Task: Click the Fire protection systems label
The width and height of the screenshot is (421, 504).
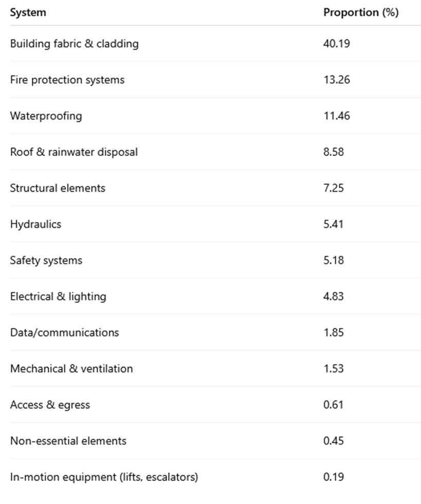Action: coord(67,80)
